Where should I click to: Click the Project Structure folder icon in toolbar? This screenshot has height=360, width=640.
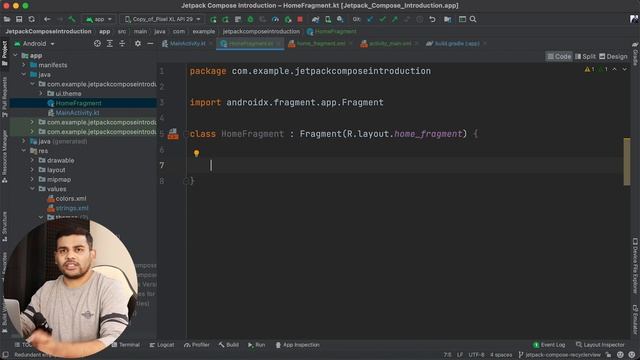click(448, 19)
